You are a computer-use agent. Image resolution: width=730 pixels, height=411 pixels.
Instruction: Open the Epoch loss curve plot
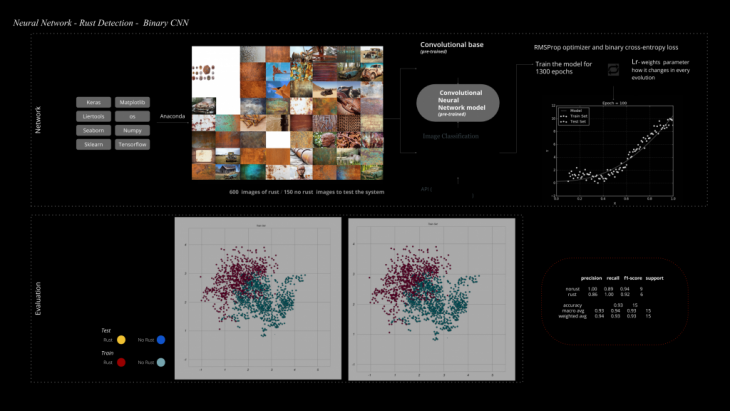coord(613,150)
